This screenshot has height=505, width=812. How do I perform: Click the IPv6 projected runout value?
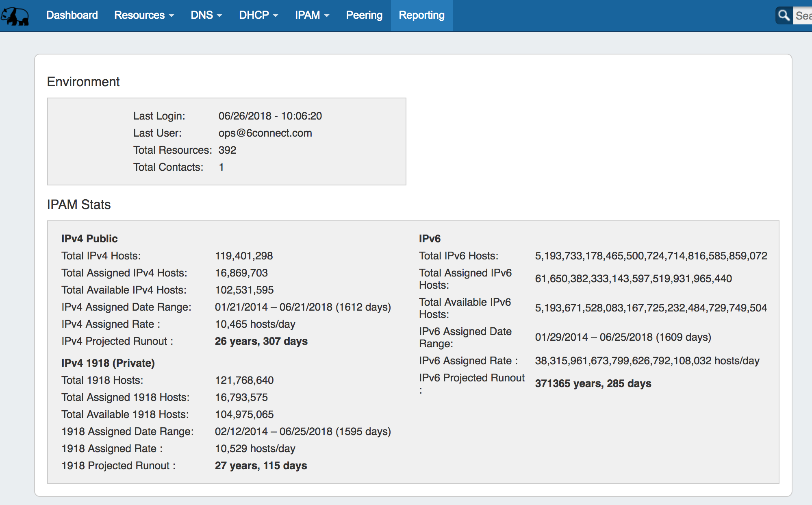tap(593, 383)
